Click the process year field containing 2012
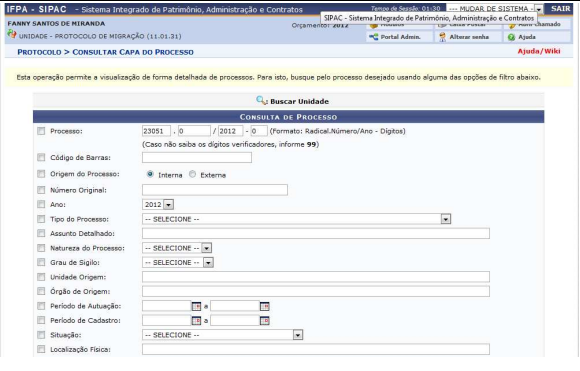 230,131
